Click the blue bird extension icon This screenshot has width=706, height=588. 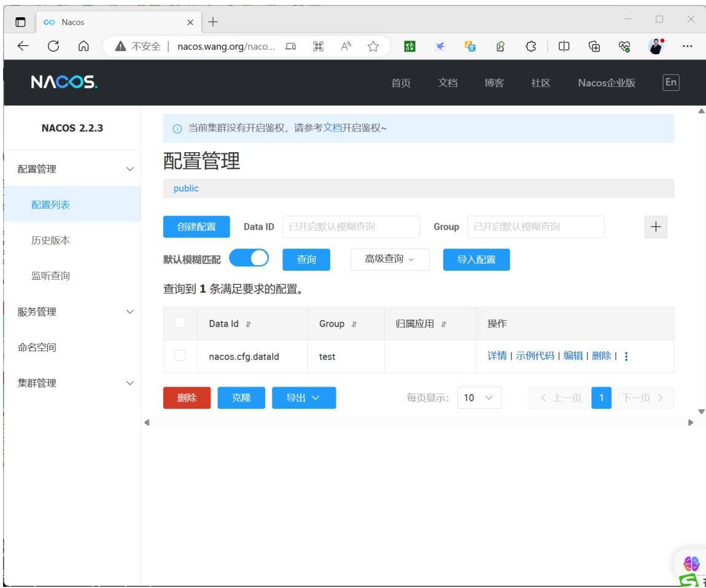point(440,46)
